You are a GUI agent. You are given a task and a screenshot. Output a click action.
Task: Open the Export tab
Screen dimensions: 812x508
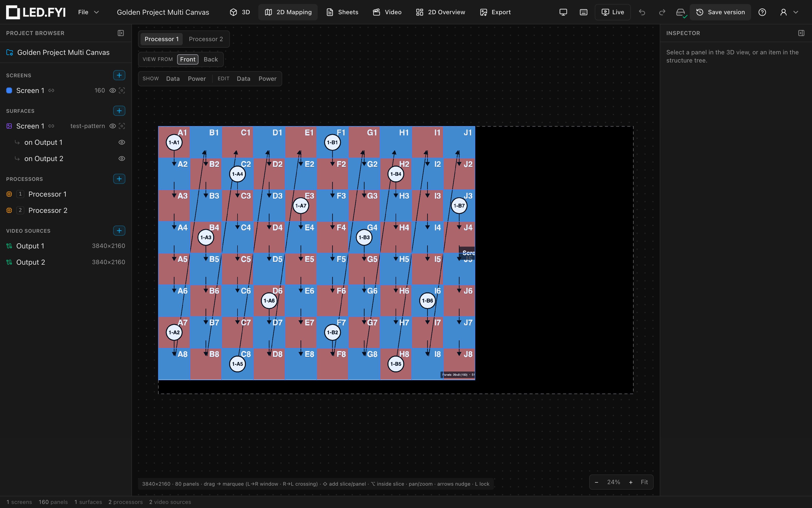tap(495, 12)
